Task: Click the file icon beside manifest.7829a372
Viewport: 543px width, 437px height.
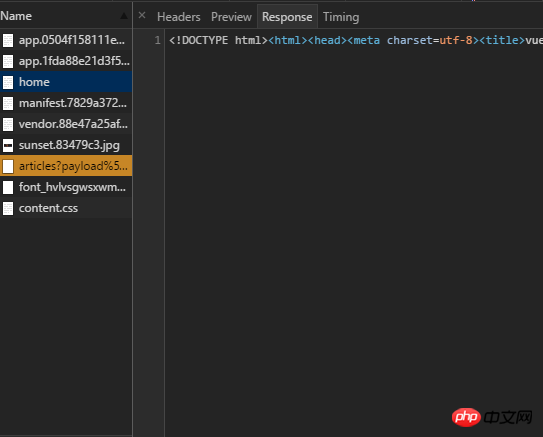Action: click(x=8, y=103)
